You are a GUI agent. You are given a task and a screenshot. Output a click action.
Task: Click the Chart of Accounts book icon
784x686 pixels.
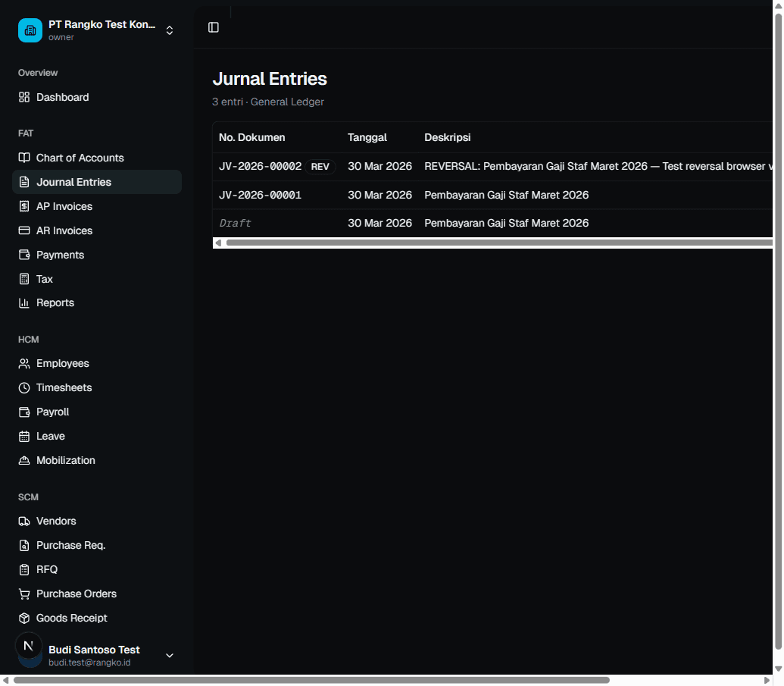coord(24,158)
